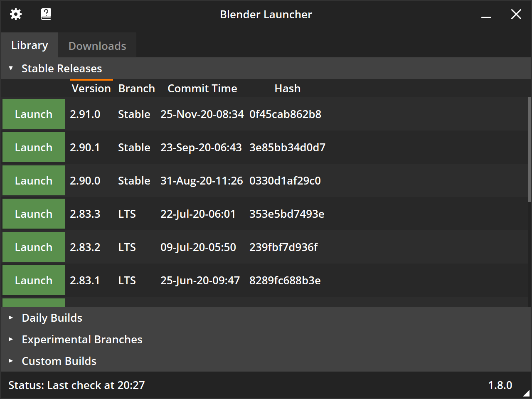532x399 pixels.
Task: Click commit time 22-Jul-20-06:01
Action: pyautogui.click(x=198, y=214)
